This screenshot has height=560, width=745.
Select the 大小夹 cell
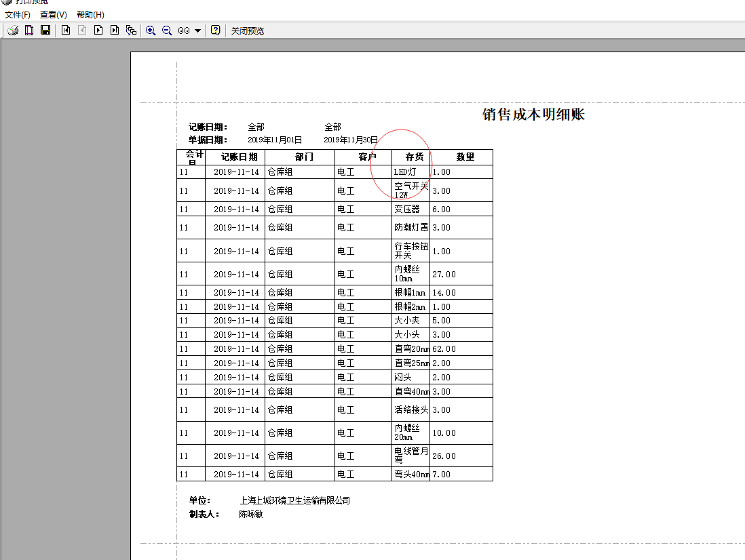pyautogui.click(x=410, y=320)
